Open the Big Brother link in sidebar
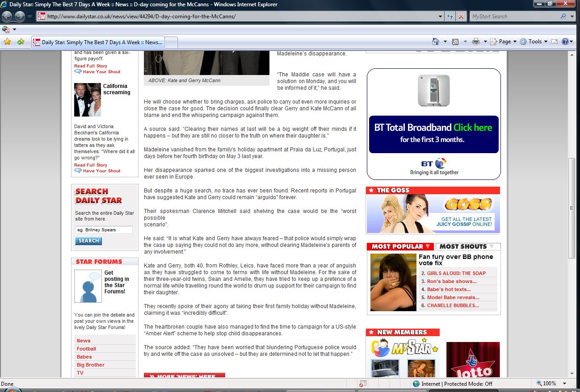Screen dimensions: 580x392 pyautogui.click(x=90, y=365)
